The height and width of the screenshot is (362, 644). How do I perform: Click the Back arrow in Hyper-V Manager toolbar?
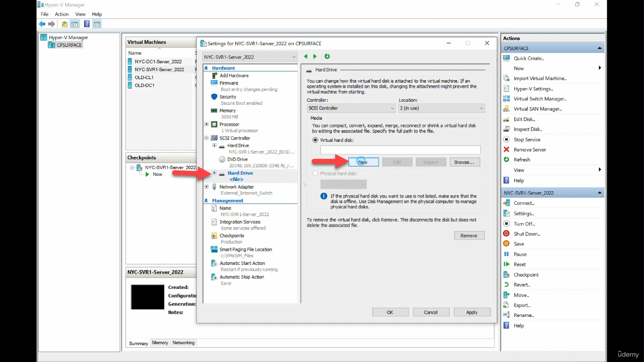pos(42,24)
